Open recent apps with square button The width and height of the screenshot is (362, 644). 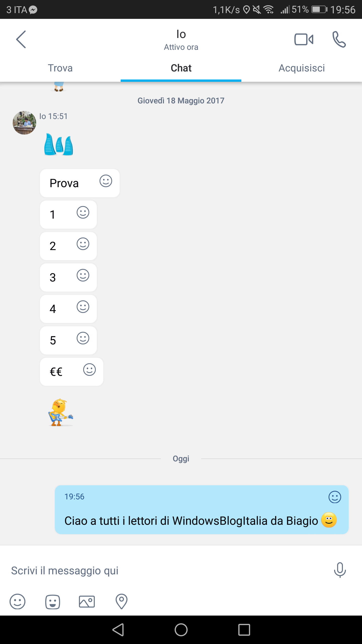pos(244,630)
